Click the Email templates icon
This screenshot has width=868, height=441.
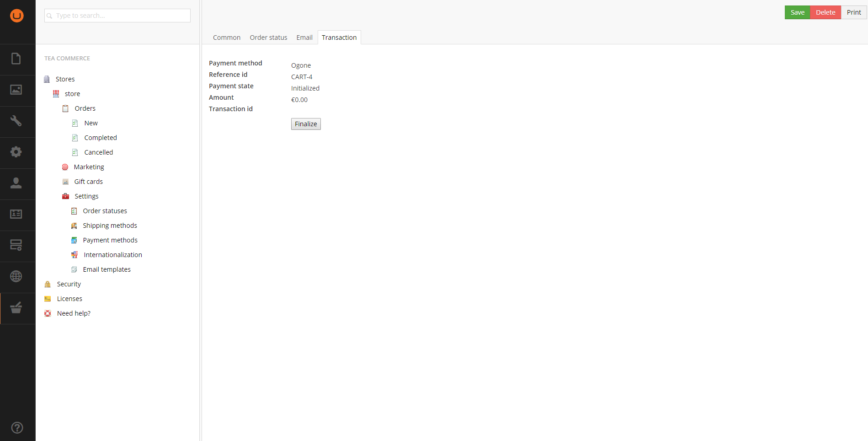pyautogui.click(x=74, y=269)
